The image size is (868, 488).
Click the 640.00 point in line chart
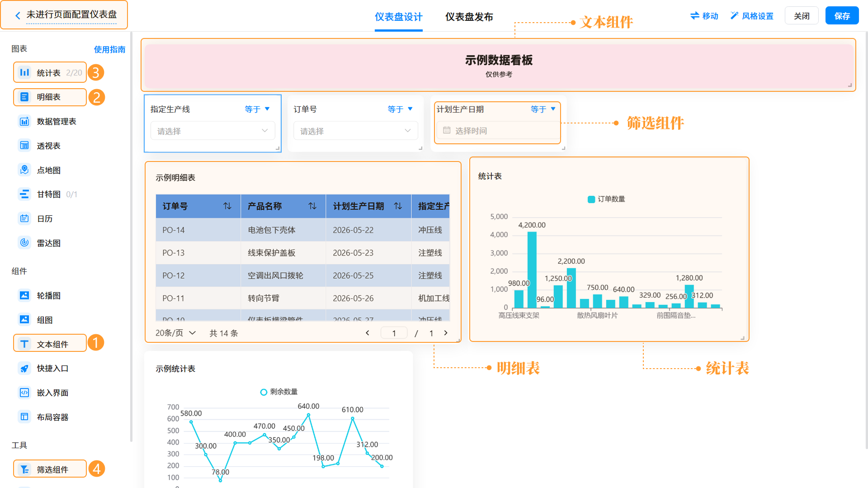[308, 415]
